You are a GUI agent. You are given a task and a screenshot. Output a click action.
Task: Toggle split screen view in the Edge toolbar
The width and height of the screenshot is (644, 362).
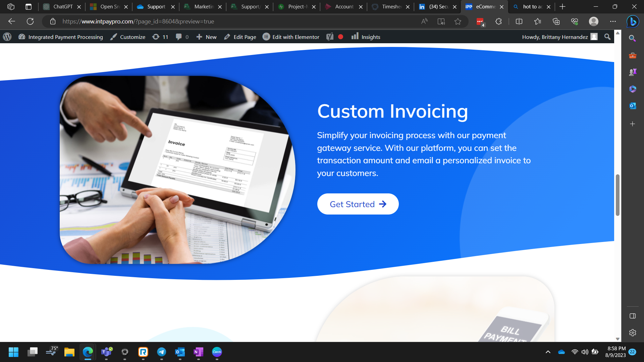pyautogui.click(x=519, y=21)
